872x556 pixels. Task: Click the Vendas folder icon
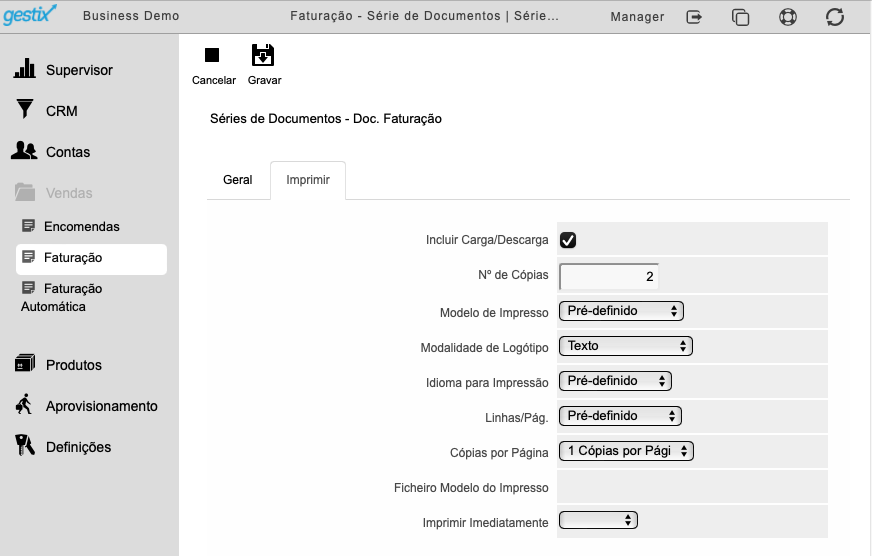click(x=24, y=192)
